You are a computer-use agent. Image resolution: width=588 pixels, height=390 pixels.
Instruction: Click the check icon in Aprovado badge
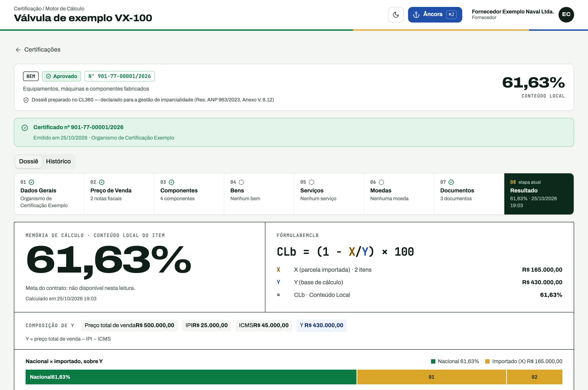tap(49, 76)
